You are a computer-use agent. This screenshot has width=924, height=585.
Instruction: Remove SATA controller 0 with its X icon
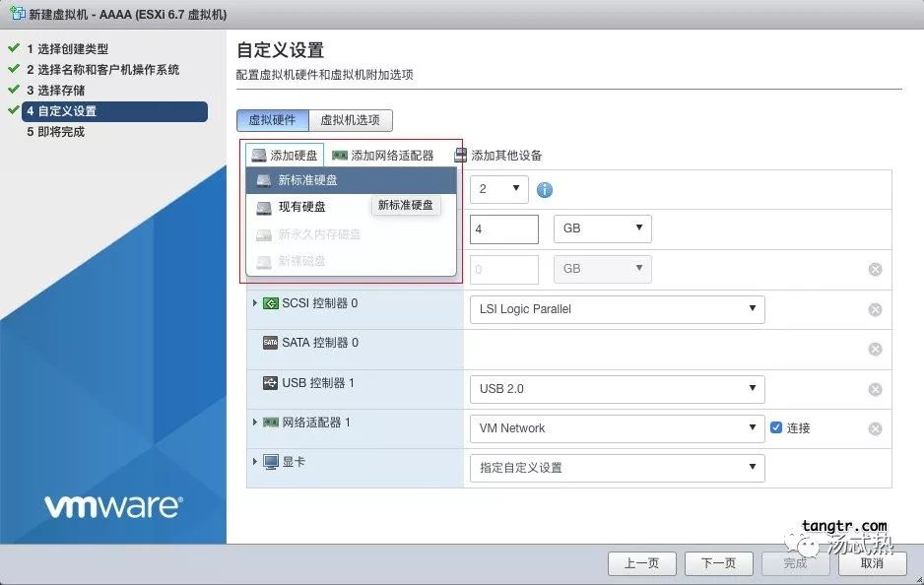(x=875, y=350)
